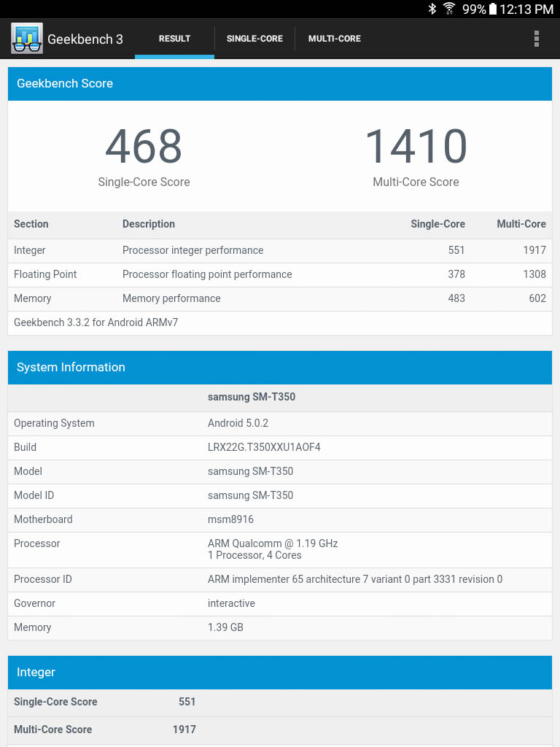Select the Floating Point results row
The image size is (560, 747).
coord(280,274)
